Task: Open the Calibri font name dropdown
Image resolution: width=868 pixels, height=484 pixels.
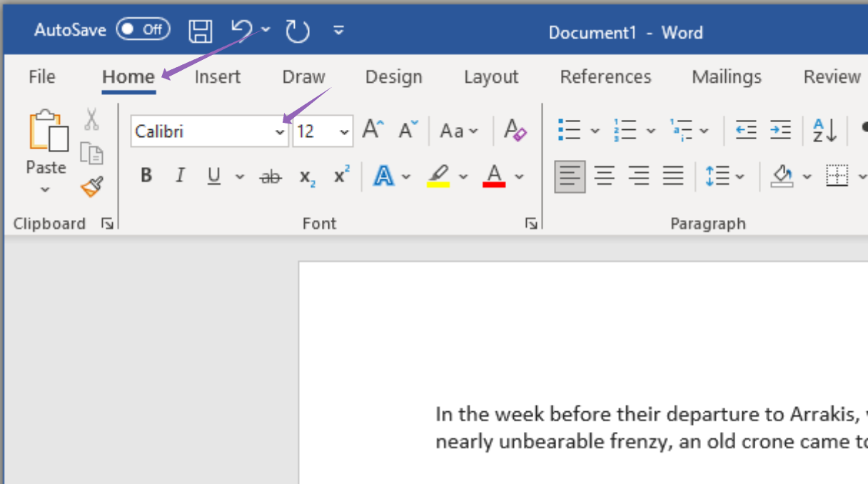Action: pyautogui.click(x=280, y=132)
